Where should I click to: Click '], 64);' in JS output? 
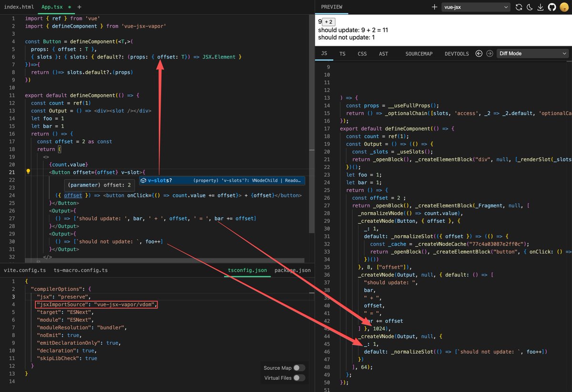click(362, 367)
